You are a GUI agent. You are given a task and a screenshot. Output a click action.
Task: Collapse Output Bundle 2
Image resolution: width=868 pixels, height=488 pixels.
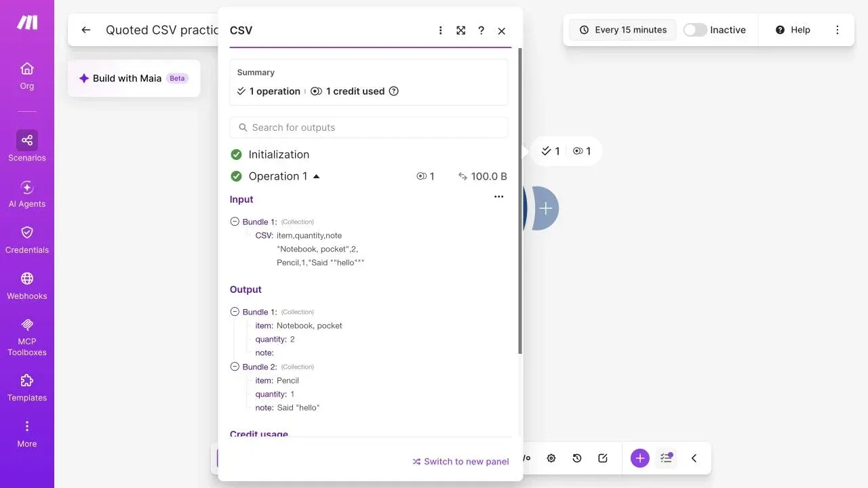(x=235, y=367)
